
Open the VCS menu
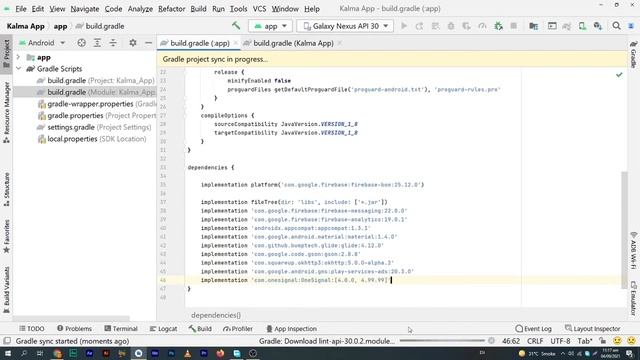(259, 9)
